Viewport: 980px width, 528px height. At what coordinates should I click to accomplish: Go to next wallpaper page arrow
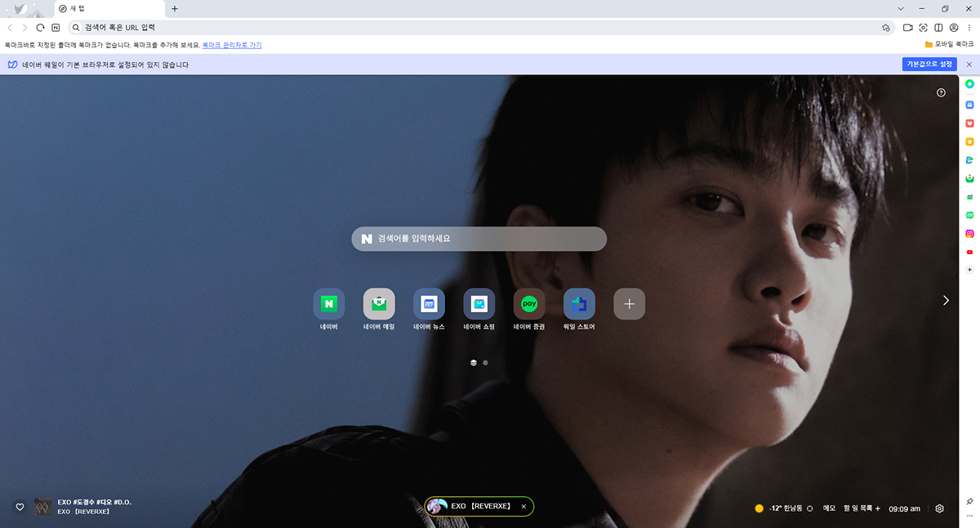click(x=946, y=300)
